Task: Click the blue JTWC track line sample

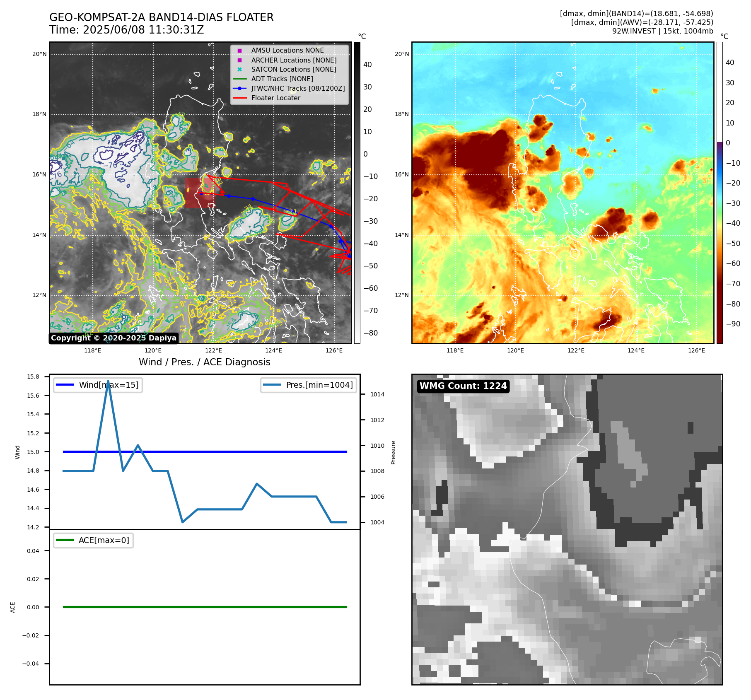Action: (x=239, y=88)
